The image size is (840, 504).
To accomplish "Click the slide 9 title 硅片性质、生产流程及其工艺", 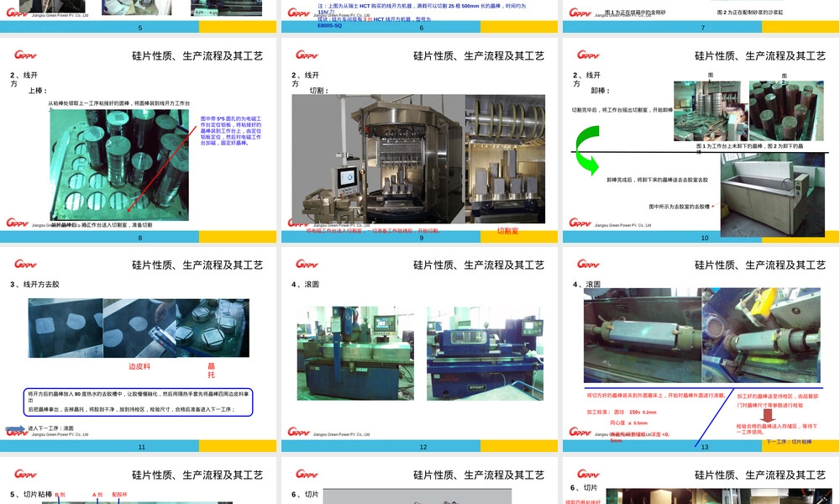I will coord(479,55).
